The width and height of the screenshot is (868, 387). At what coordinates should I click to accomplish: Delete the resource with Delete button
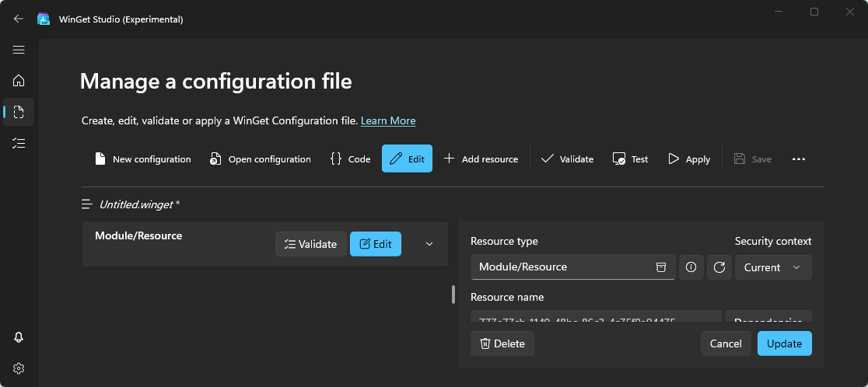pyautogui.click(x=502, y=343)
